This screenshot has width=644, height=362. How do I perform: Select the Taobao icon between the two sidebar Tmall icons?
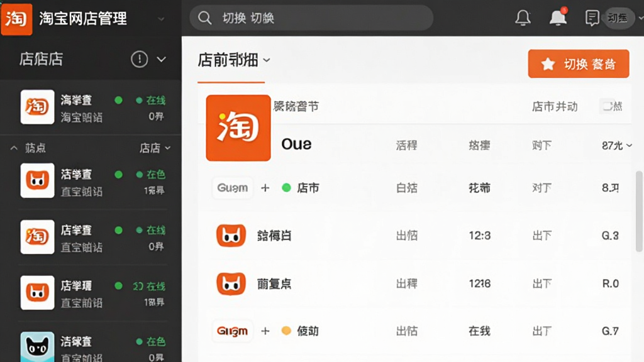coord(37,237)
